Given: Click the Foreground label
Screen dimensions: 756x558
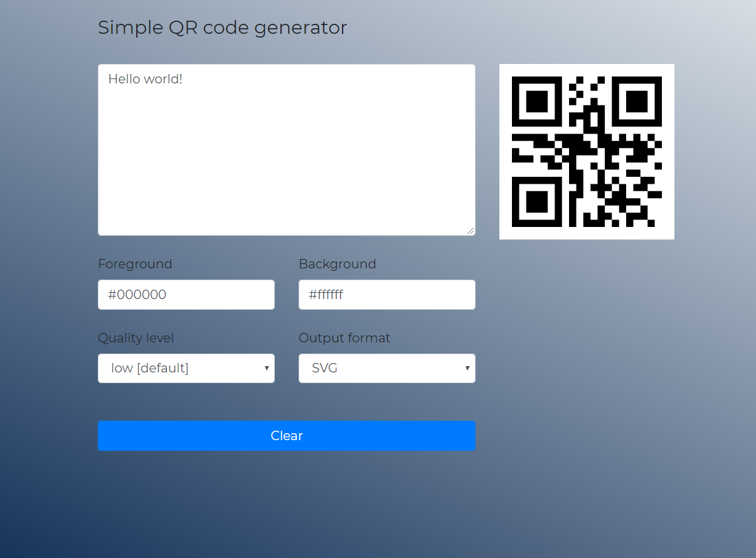Looking at the screenshot, I should [135, 264].
